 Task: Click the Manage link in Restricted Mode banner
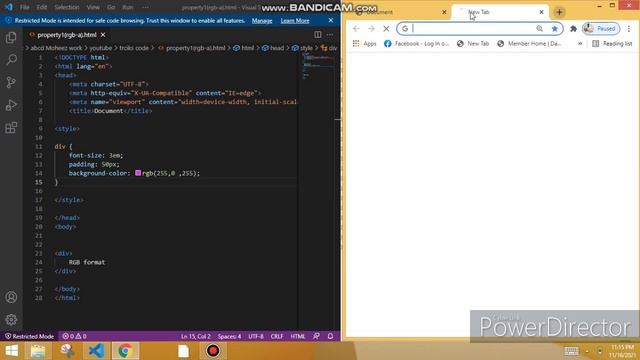click(262, 20)
